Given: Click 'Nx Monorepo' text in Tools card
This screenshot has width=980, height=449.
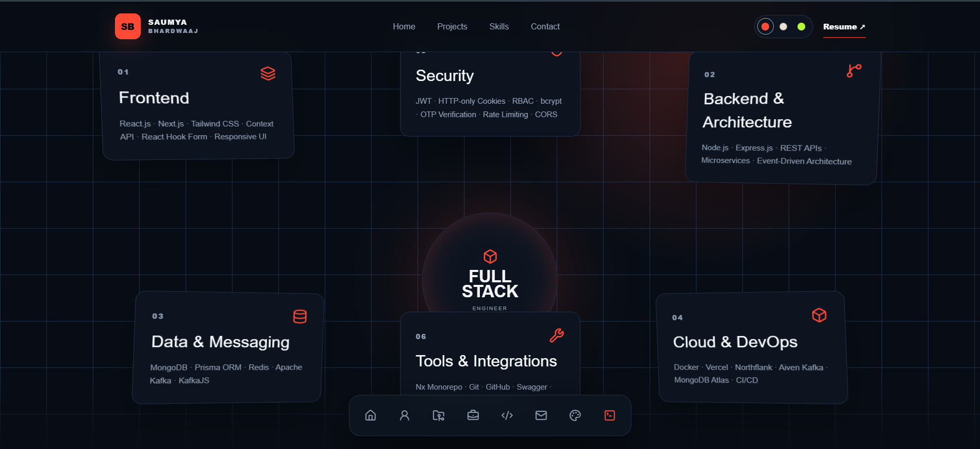Looking at the screenshot, I should pos(439,387).
